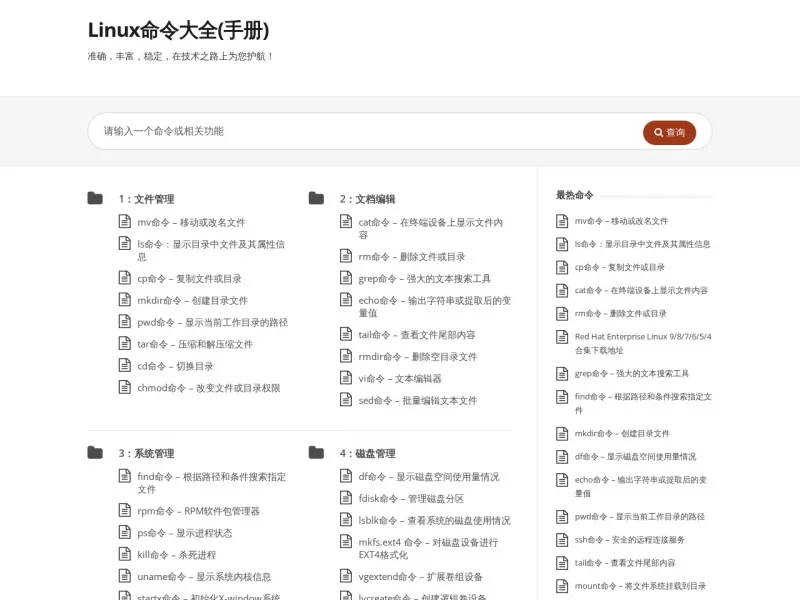800x600 pixels.
Task: Open tar命令 – 压缩和解压缩文件 link
Action: [x=195, y=344]
